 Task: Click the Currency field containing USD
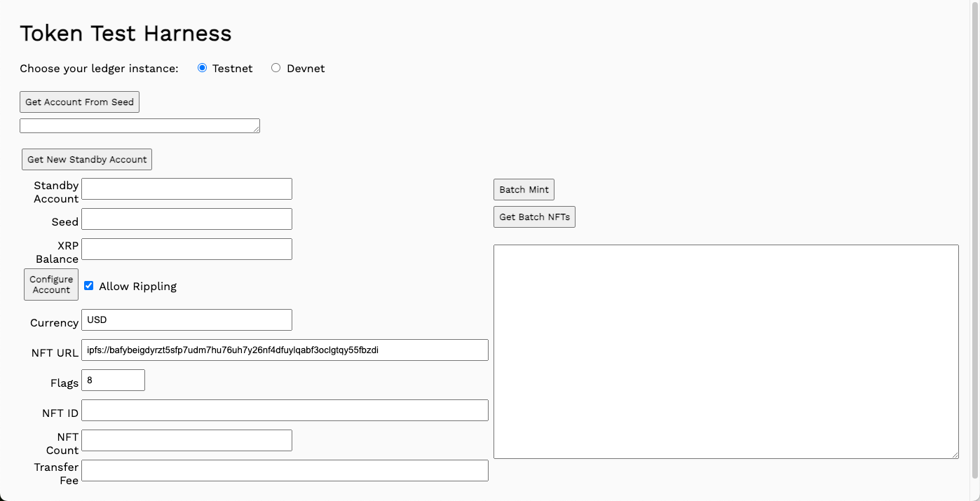pyautogui.click(x=186, y=320)
